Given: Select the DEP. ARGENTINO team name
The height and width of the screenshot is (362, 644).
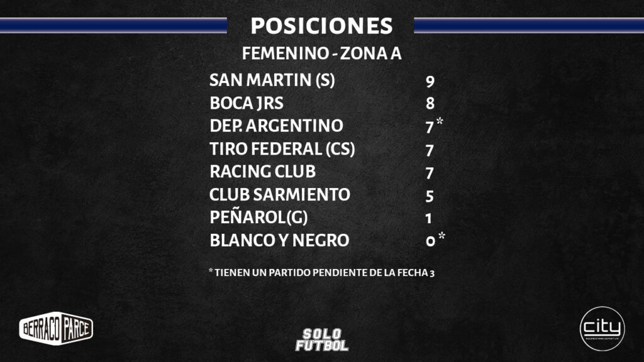Looking at the screenshot, I should tap(276, 126).
